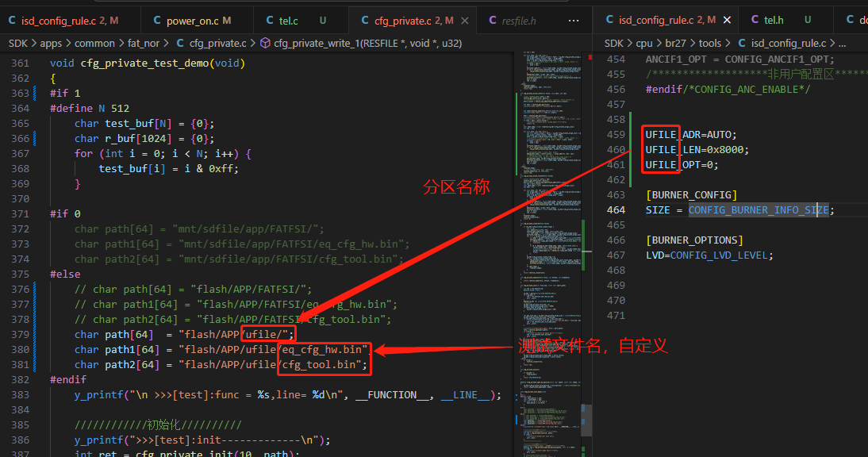Select the resfile.h tab
This screenshot has height=457, width=868.
point(513,21)
